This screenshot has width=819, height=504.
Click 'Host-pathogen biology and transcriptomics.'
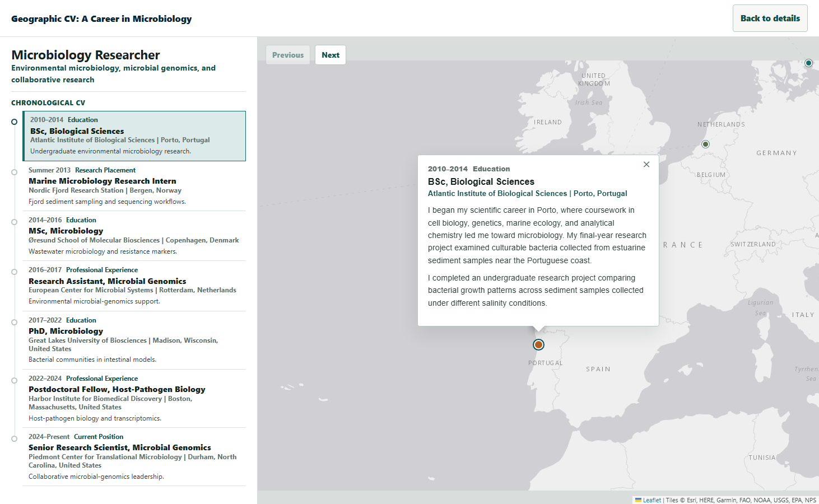pyautogui.click(x=95, y=418)
